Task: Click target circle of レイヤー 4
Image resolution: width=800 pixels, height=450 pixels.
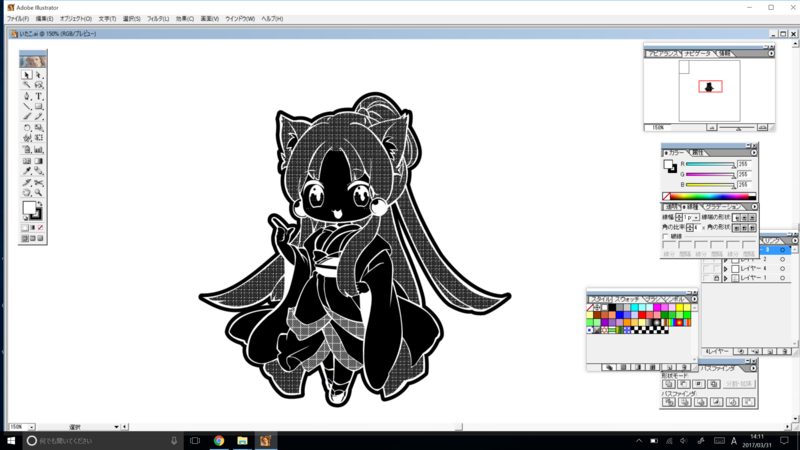Action: [x=782, y=268]
